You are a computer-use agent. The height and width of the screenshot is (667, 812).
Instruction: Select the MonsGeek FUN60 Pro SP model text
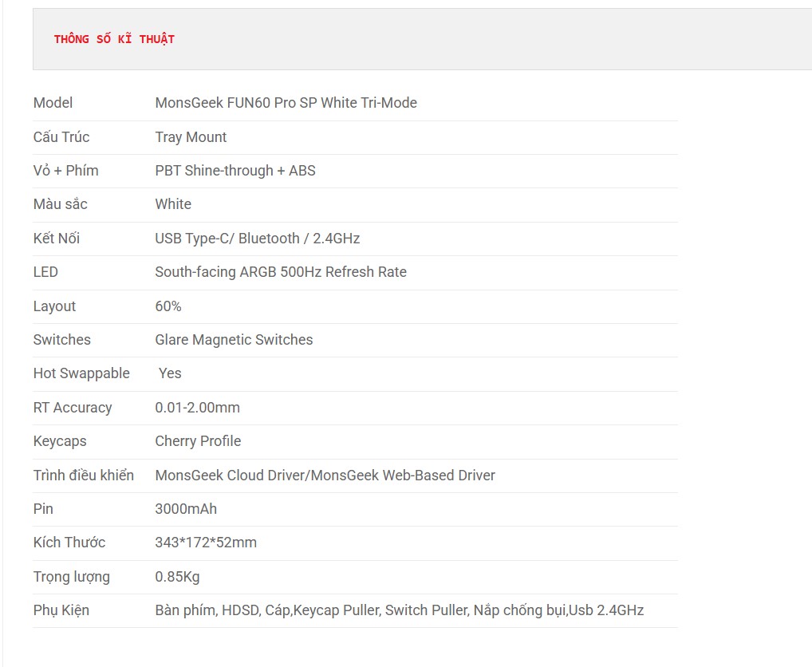[286, 103]
